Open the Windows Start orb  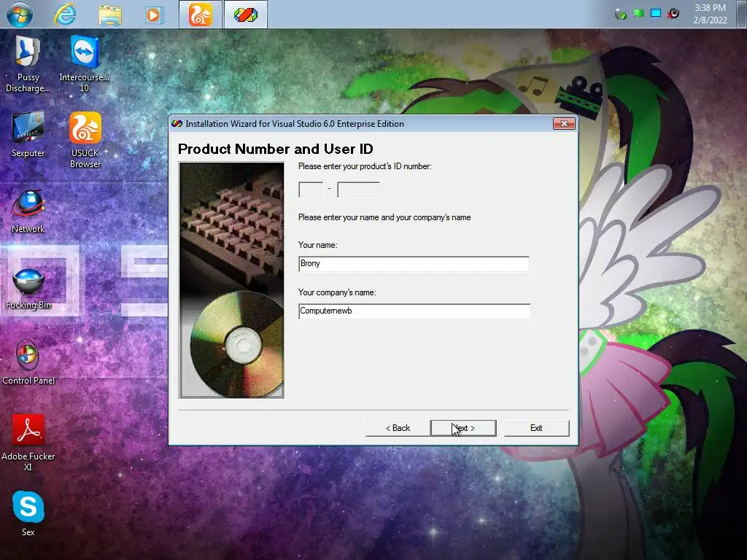[x=20, y=15]
